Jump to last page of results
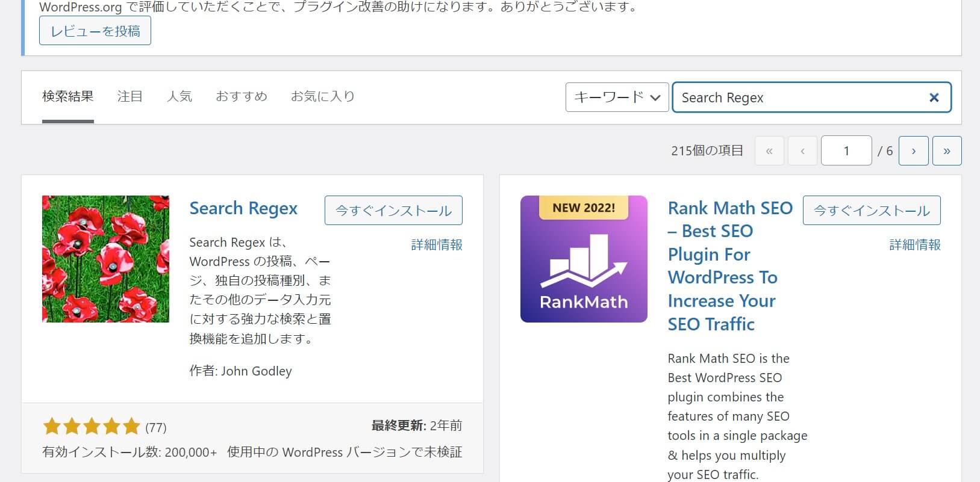This screenshot has width=980, height=482. click(947, 151)
